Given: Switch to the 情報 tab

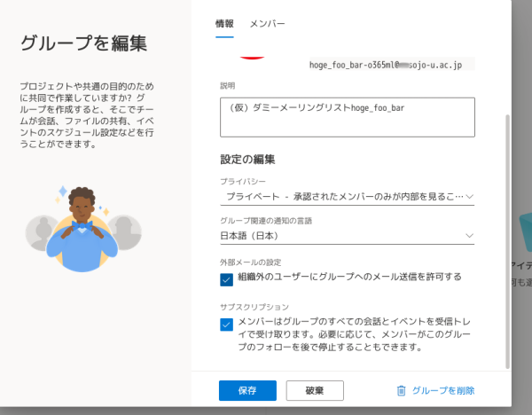Looking at the screenshot, I should 225,24.
